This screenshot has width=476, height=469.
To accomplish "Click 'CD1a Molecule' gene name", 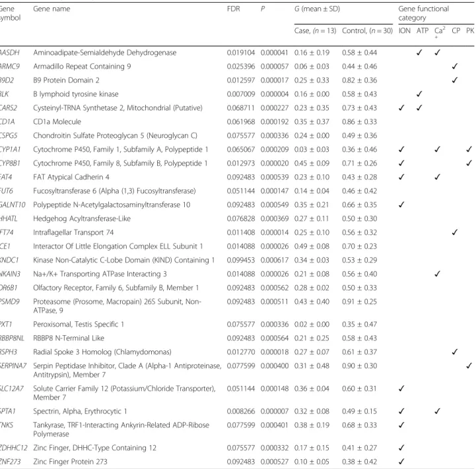I will 57,122.
